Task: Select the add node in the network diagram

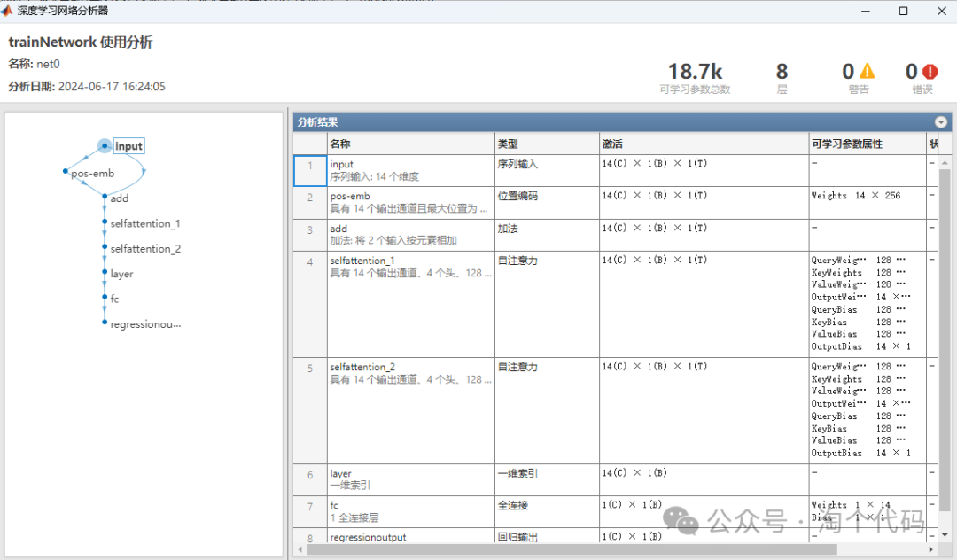Action: click(120, 198)
